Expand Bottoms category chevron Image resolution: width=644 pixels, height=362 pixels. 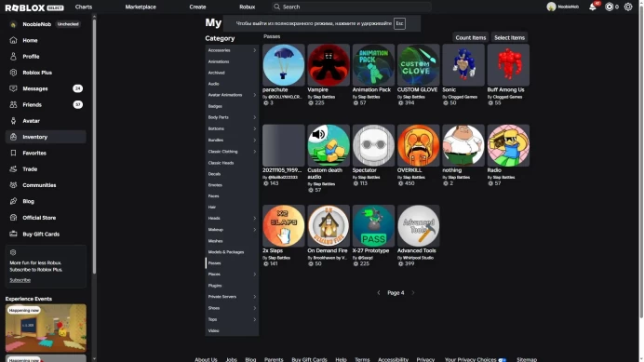point(255,128)
